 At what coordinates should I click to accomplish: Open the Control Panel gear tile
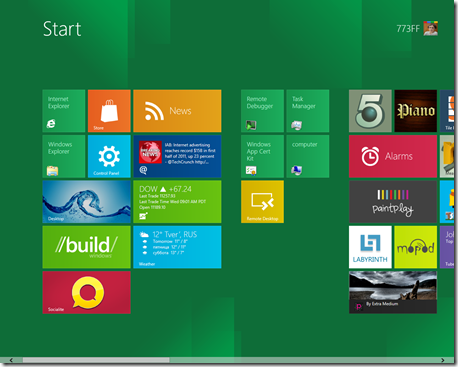pos(109,156)
